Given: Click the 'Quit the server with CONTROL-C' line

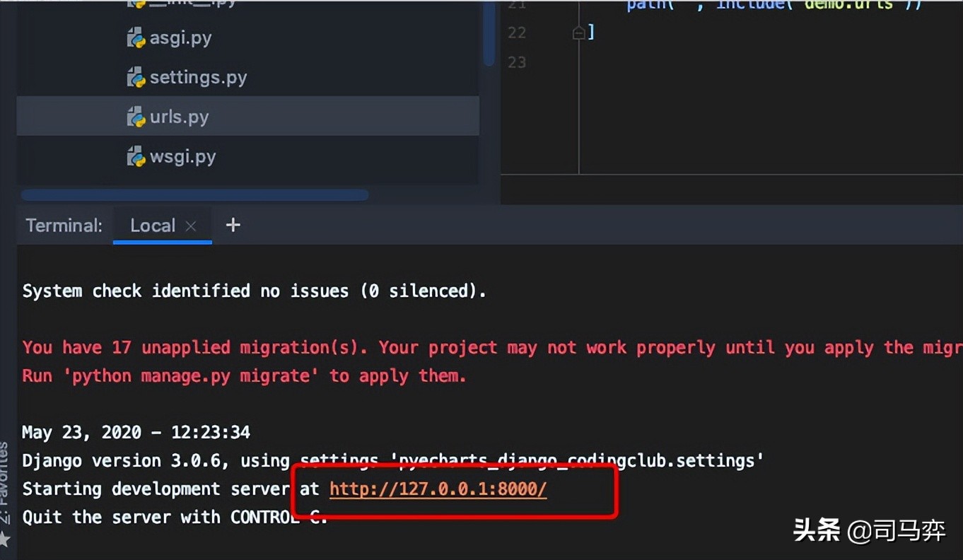Looking at the screenshot, I should (x=175, y=517).
